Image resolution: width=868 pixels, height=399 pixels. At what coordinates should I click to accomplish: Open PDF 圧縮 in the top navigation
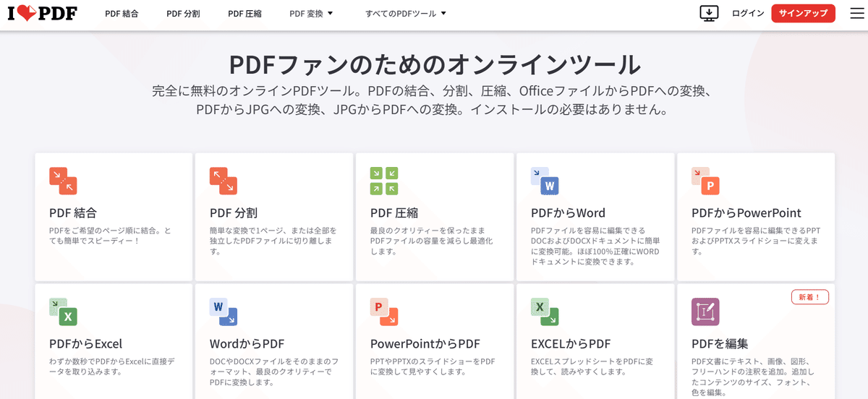coord(244,14)
